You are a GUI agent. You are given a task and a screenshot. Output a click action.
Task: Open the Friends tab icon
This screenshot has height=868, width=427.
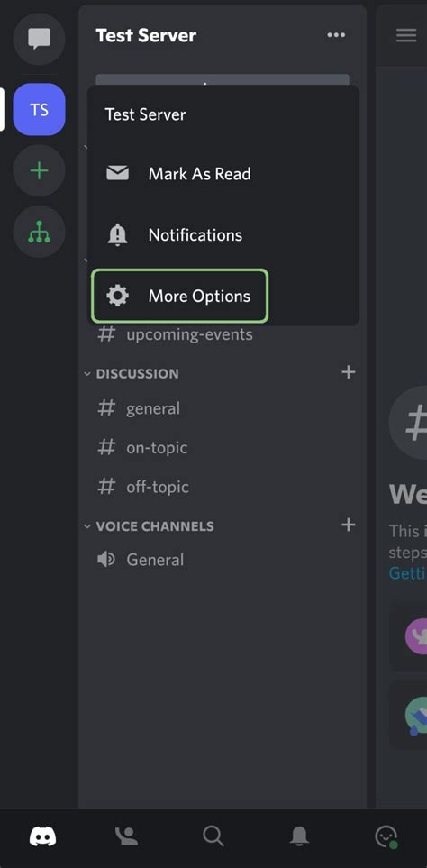click(127, 836)
